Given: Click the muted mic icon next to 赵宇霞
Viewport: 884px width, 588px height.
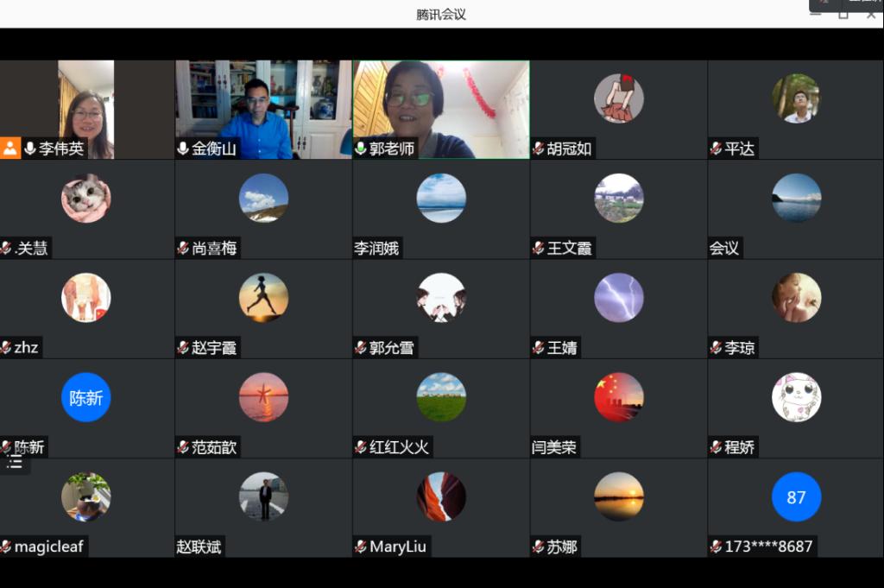Looking at the screenshot, I should (183, 348).
